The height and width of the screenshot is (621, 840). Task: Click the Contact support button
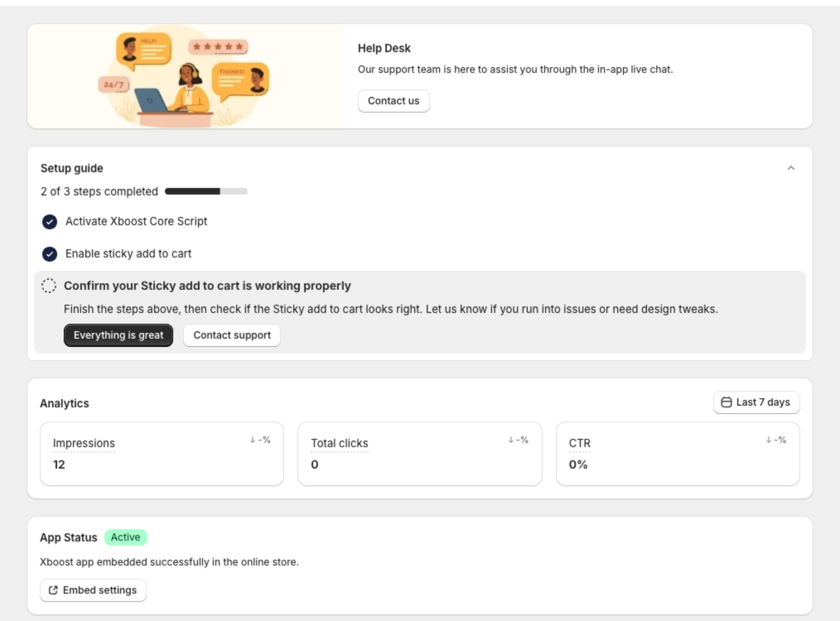pyautogui.click(x=232, y=335)
